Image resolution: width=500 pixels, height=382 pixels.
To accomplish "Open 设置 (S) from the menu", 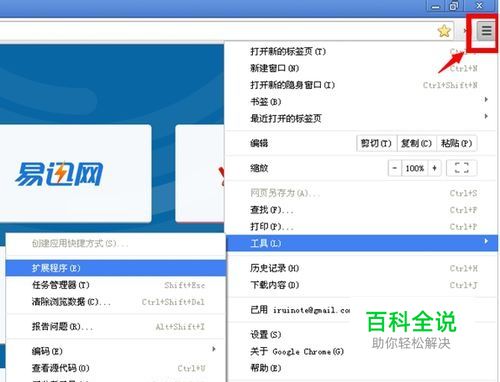I will pyautogui.click(x=362, y=334).
